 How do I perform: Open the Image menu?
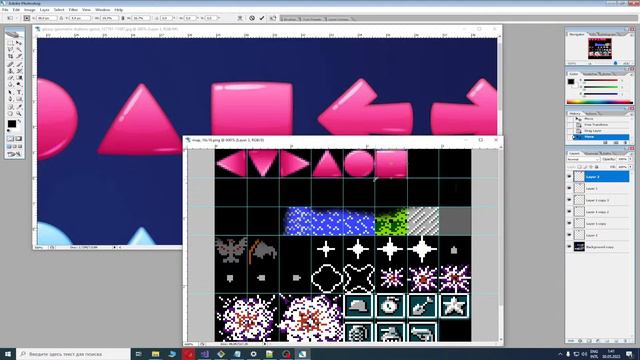29,9
